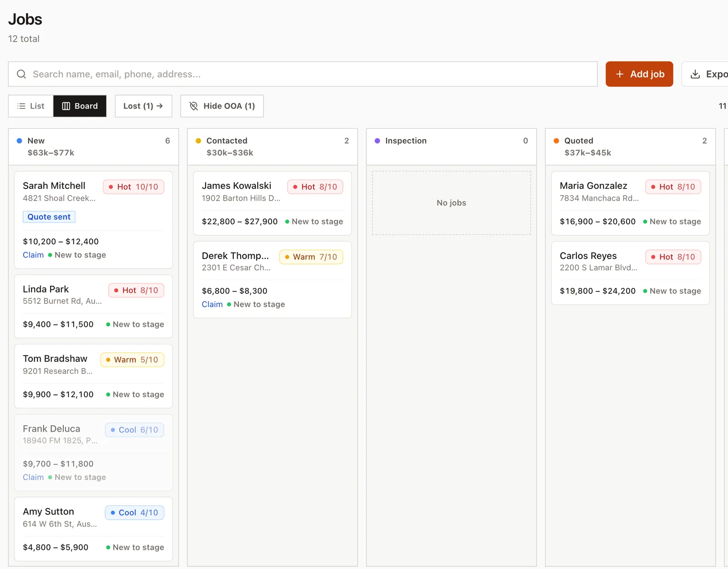The height and width of the screenshot is (569, 728).
Task: Open Tom Bradshaw job card
Action: (93, 376)
